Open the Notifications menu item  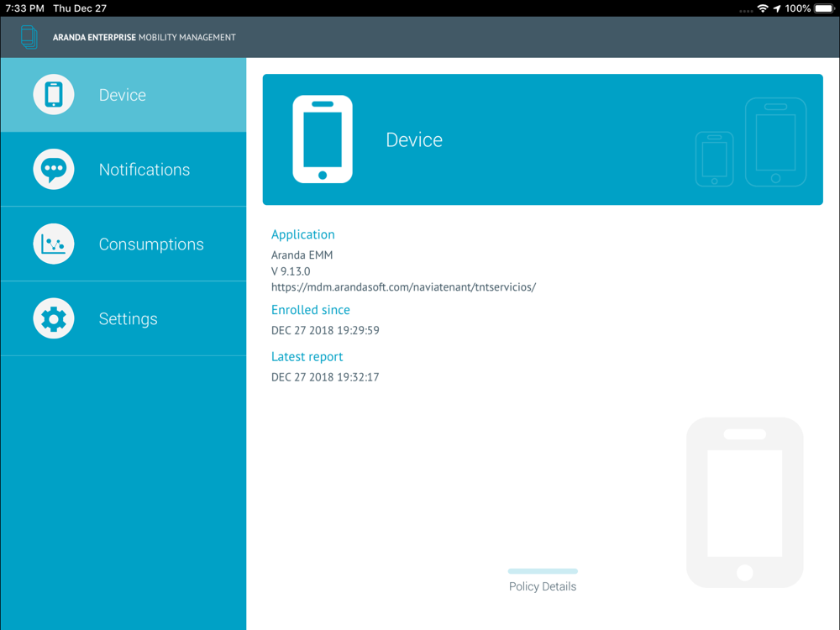pyautogui.click(x=144, y=170)
